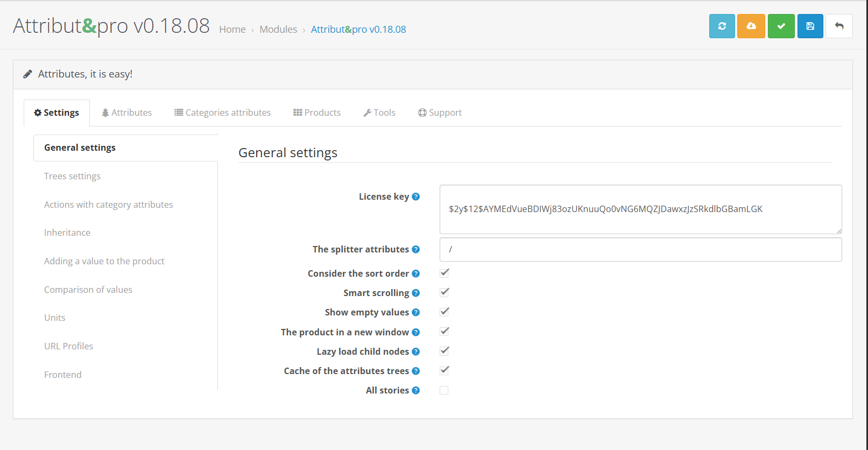Viewport: 868px width, 450px height.
Task: Click the Home breadcrumb link
Action: pyautogui.click(x=232, y=30)
